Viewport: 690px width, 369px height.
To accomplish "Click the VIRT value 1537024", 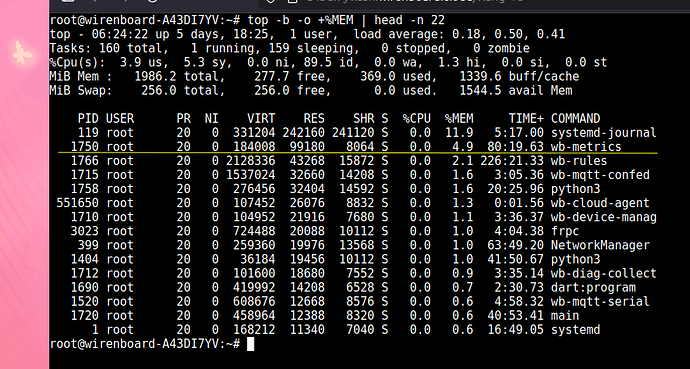I will coord(251,175).
